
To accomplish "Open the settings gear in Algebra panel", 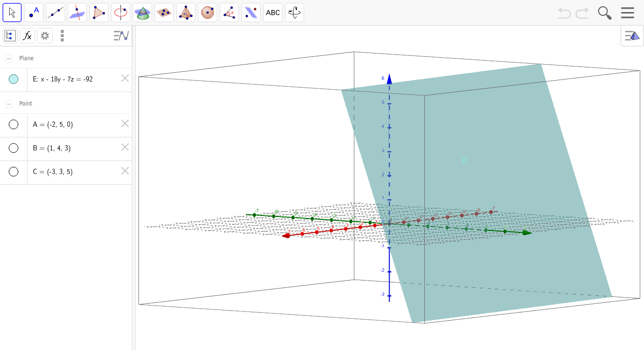I will pos(45,36).
